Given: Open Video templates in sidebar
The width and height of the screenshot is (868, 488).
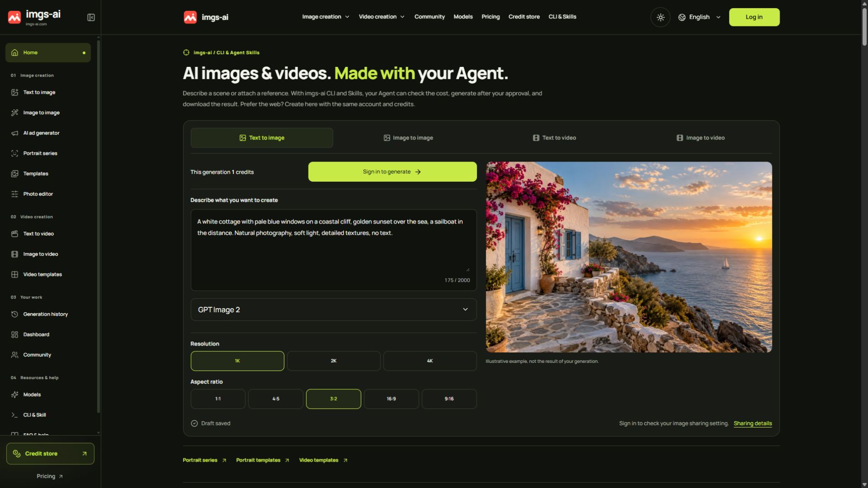Looking at the screenshot, I should point(48,274).
